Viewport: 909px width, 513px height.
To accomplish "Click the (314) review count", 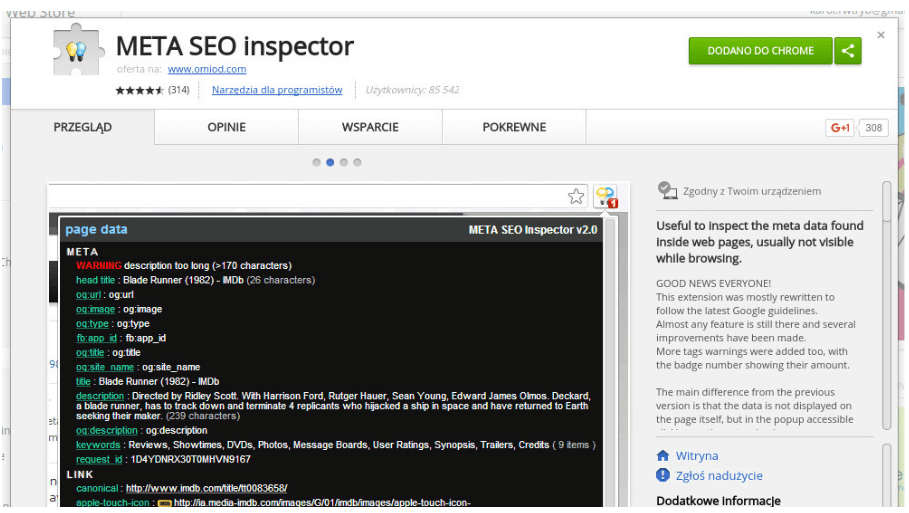I will [x=179, y=90].
